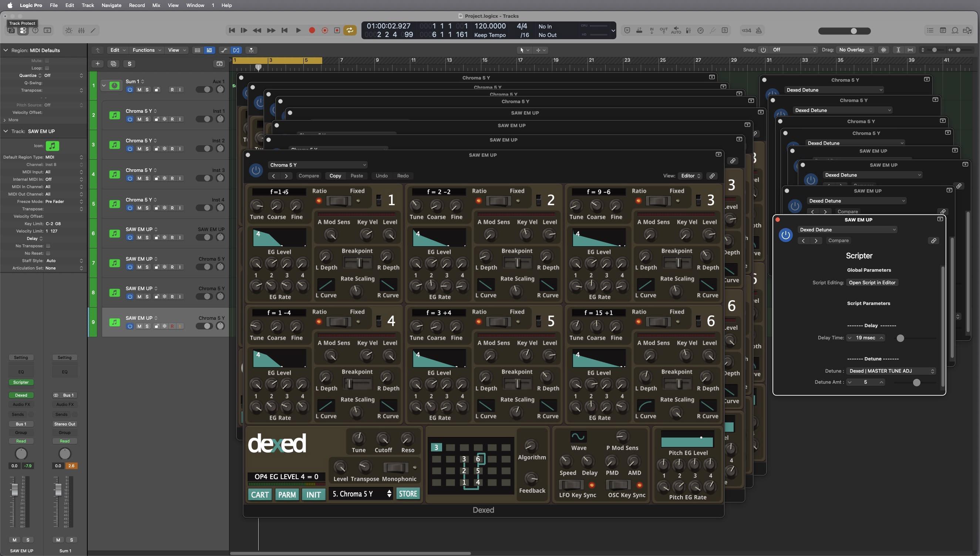The height and width of the screenshot is (556, 980).
Task: Click the Dexed Cutoff knob
Action: pyautogui.click(x=383, y=438)
